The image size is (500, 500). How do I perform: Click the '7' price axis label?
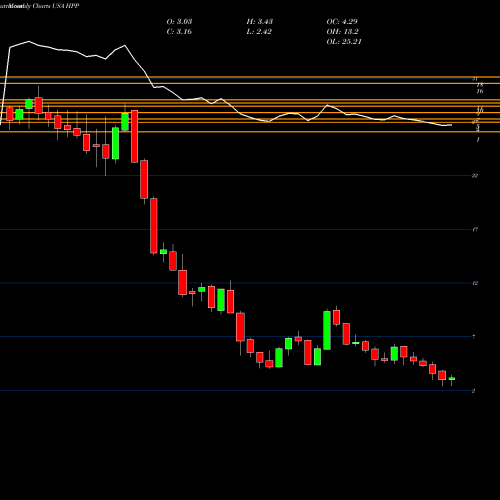click(474, 337)
